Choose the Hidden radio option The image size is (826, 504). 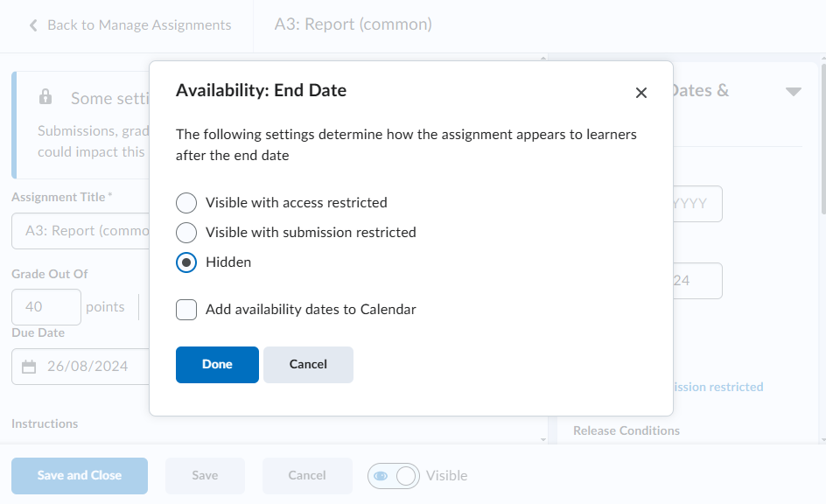pyautogui.click(x=186, y=262)
